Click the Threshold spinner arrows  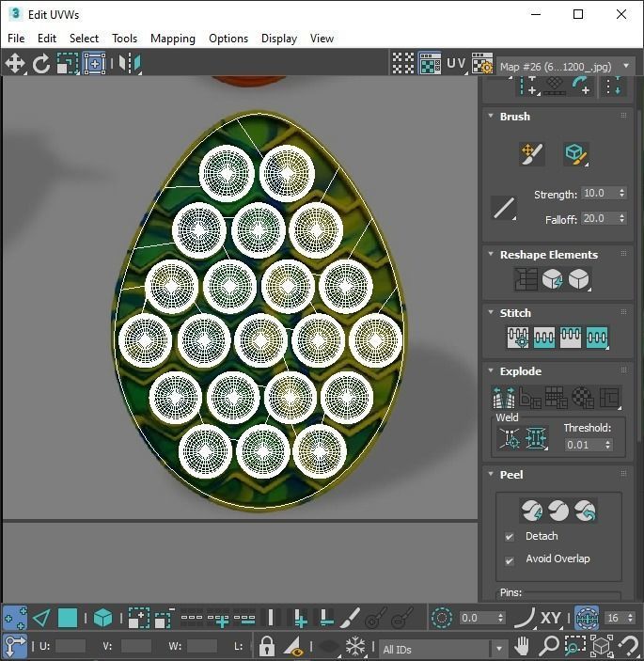(x=607, y=445)
